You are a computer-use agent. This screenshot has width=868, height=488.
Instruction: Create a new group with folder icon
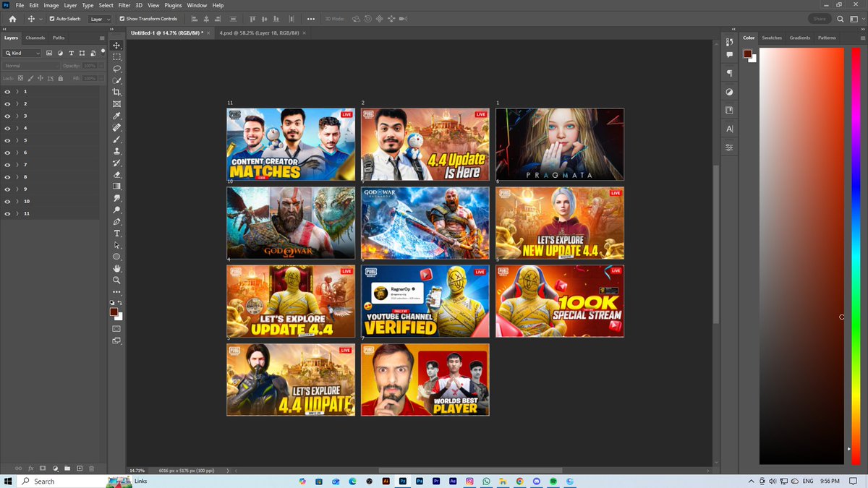tap(67, 468)
